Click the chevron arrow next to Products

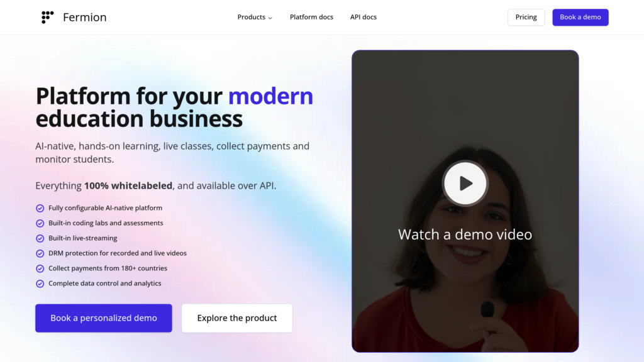[x=270, y=18]
